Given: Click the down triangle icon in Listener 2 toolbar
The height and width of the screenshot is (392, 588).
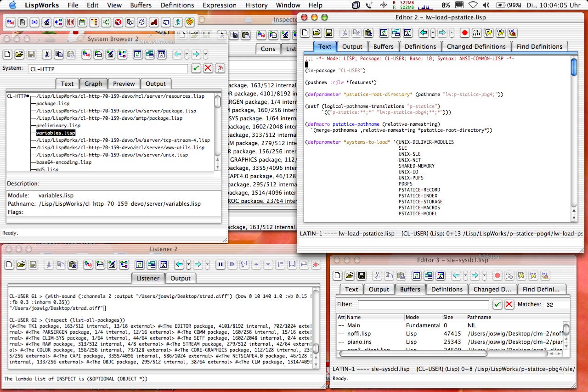Looking at the screenshot, I should (268, 264).
